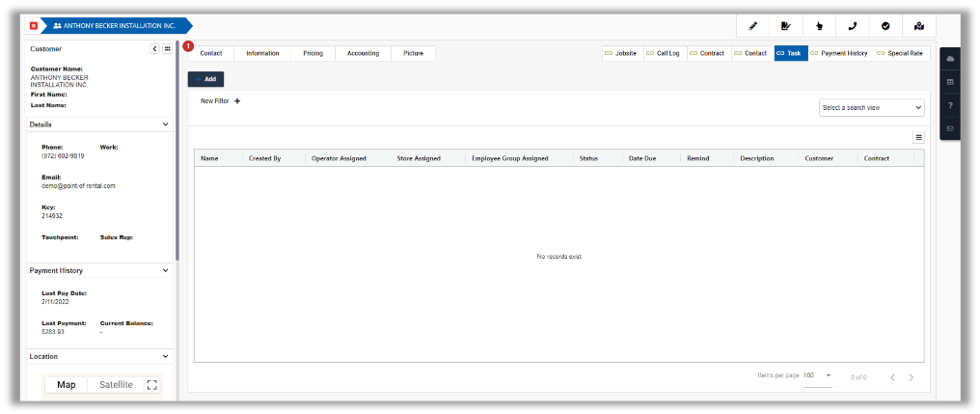Click the ANTHONY BECKER INSTALLATION INC. breadcrumb
The height and width of the screenshot is (414, 980).
pyautogui.click(x=118, y=26)
